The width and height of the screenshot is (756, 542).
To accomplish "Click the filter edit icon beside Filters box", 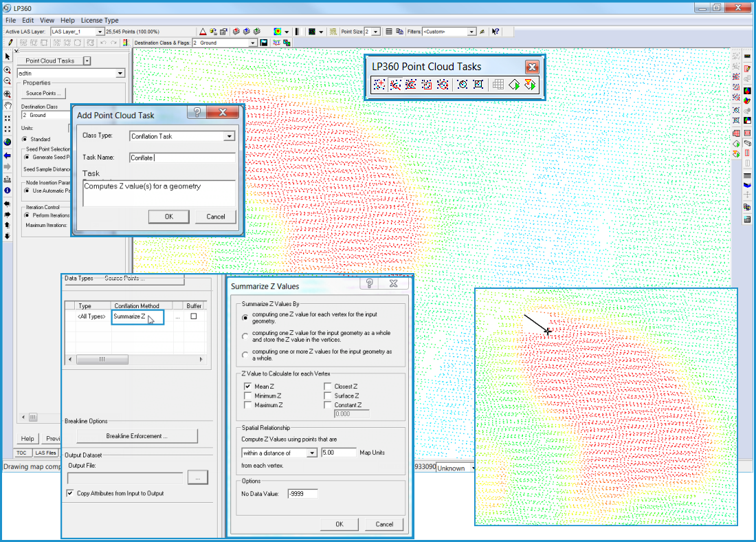I will click(x=482, y=32).
